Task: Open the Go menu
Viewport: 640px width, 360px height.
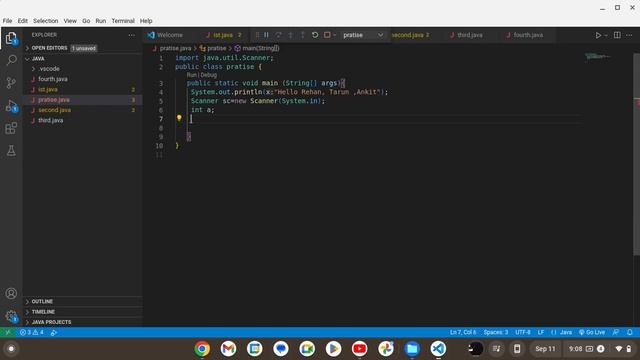Action: click(86, 21)
